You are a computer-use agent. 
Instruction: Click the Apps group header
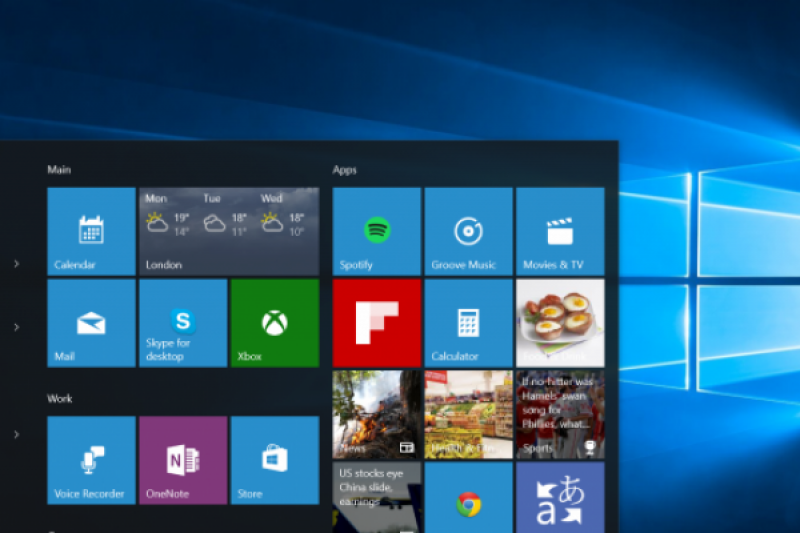coord(345,170)
